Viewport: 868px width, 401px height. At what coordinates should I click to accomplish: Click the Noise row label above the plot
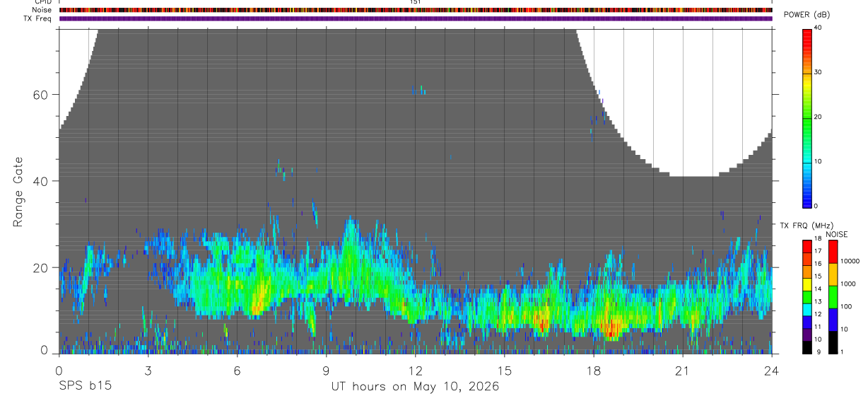(x=42, y=10)
